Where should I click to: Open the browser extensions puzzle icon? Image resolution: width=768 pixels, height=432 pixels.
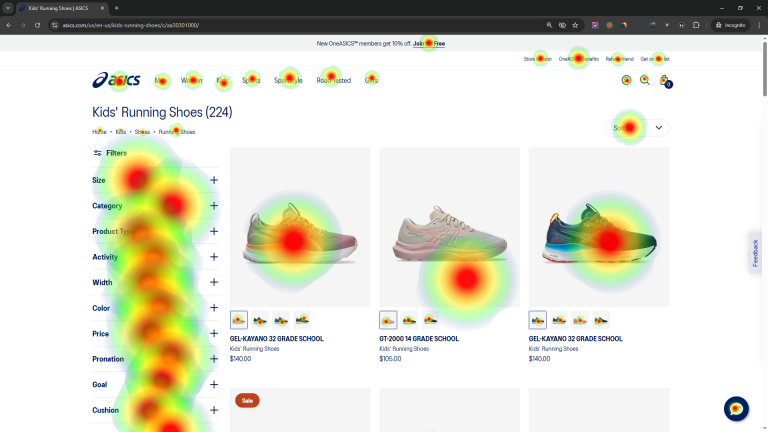click(x=696, y=25)
